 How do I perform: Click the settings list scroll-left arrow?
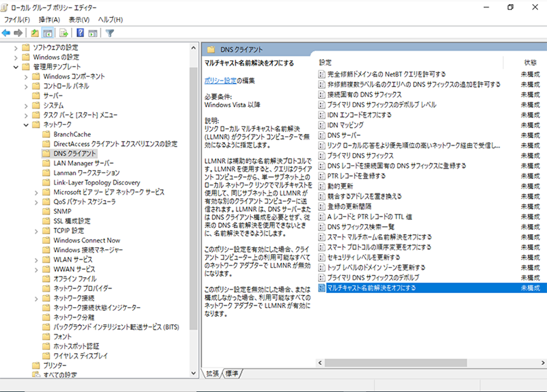[x=320, y=363]
